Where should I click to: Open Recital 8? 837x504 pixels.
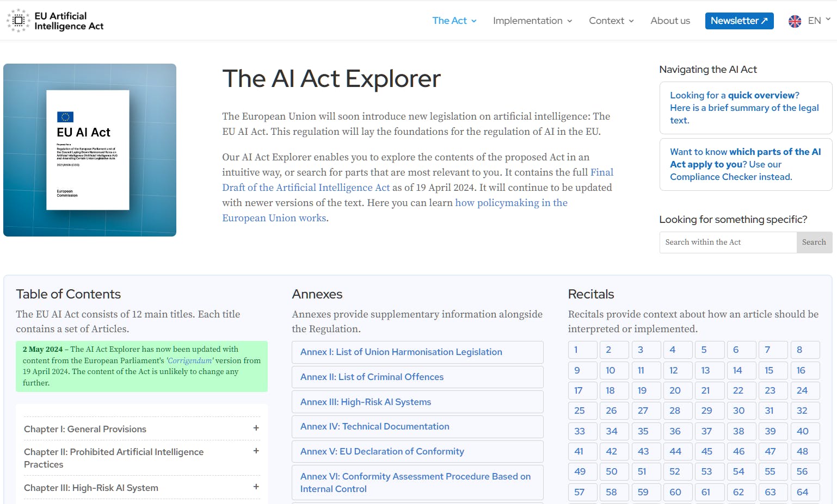(805, 350)
